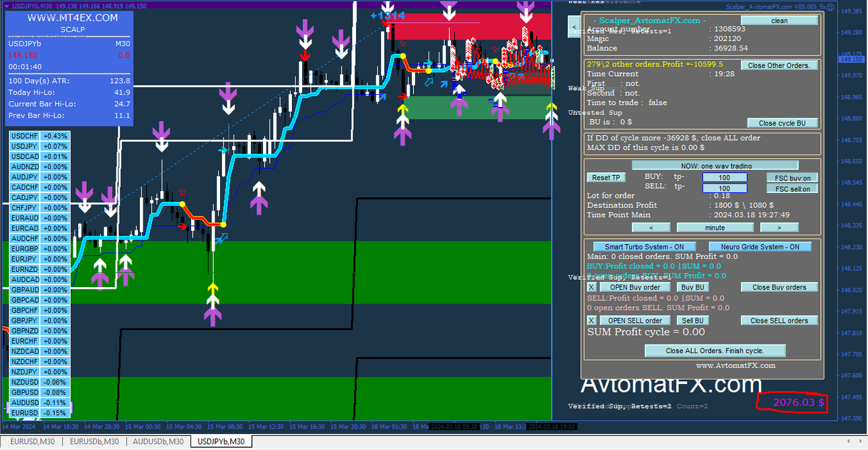Select the USDJPYb,M30 chart tab
The height and width of the screenshot is (450, 868).
tap(221, 441)
